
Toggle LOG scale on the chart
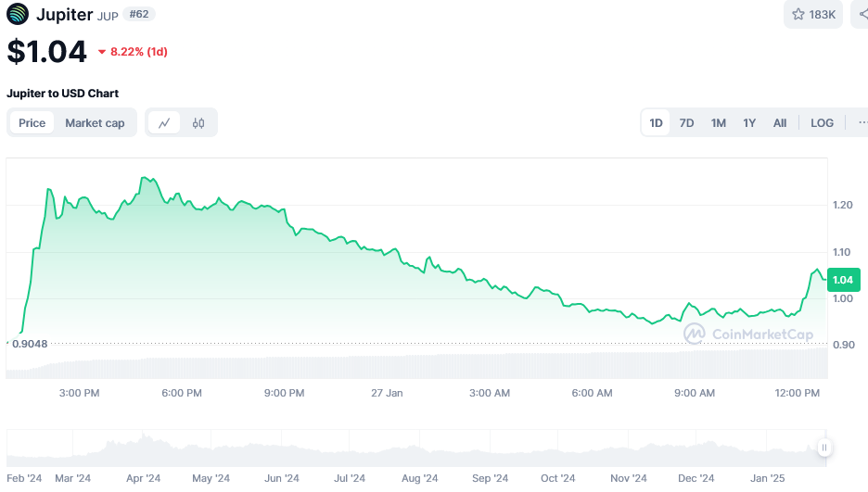[x=822, y=122]
